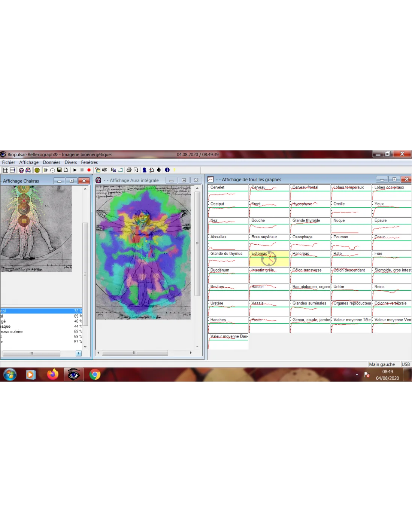412x532 pixels.
Task: Click 'USB' in the status bar
Action: tap(406, 364)
